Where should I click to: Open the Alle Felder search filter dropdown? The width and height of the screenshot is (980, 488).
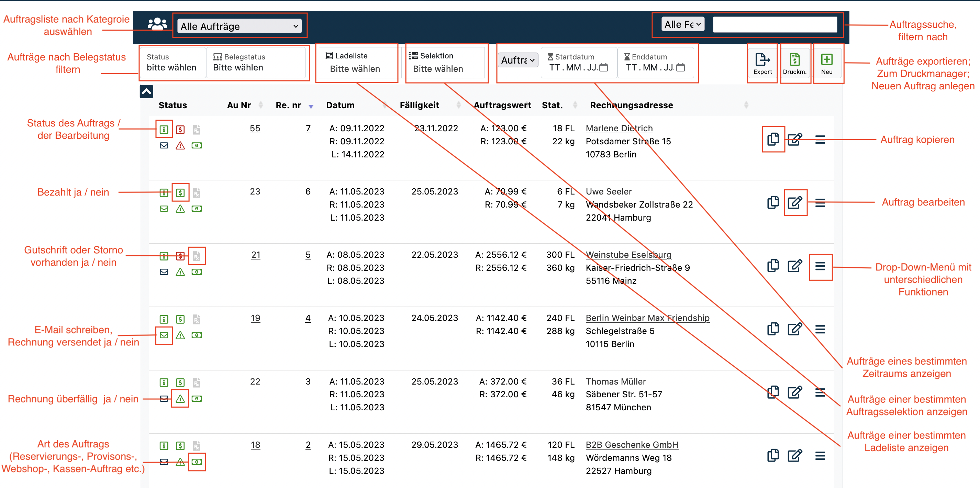[x=682, y=24]
